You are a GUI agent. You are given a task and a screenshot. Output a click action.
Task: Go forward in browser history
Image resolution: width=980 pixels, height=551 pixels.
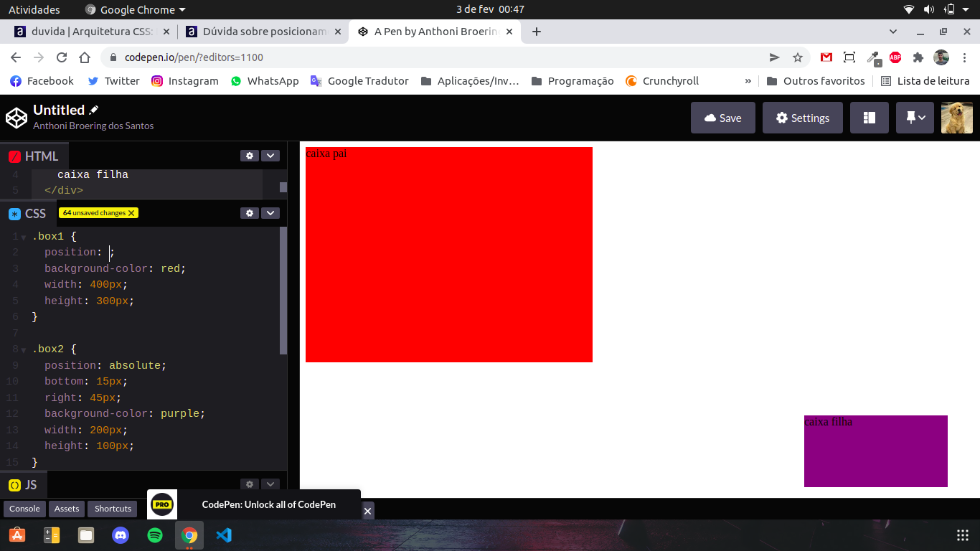39,57
